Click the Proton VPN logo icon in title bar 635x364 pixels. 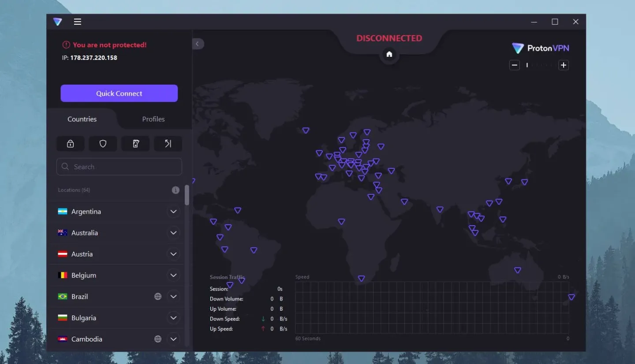(58, 22)
